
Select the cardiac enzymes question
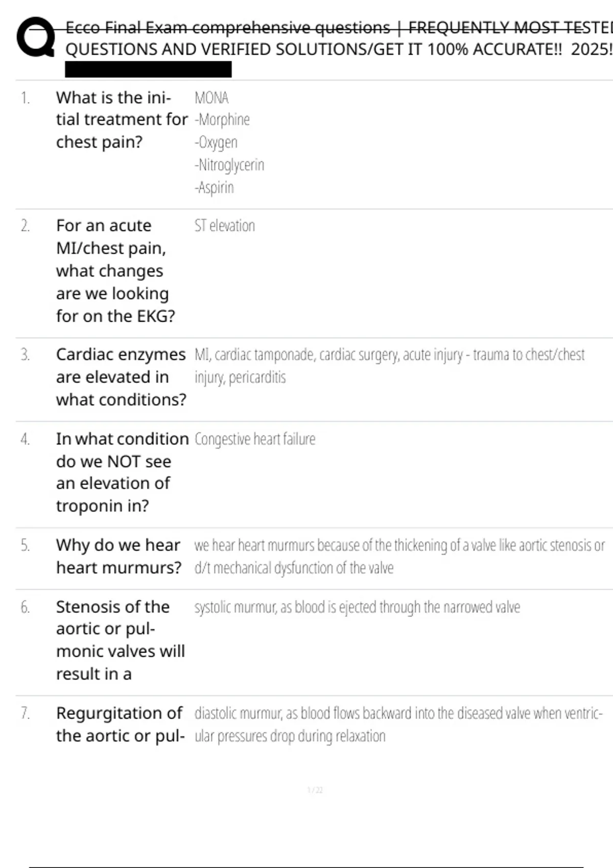(x=121, y=377)
